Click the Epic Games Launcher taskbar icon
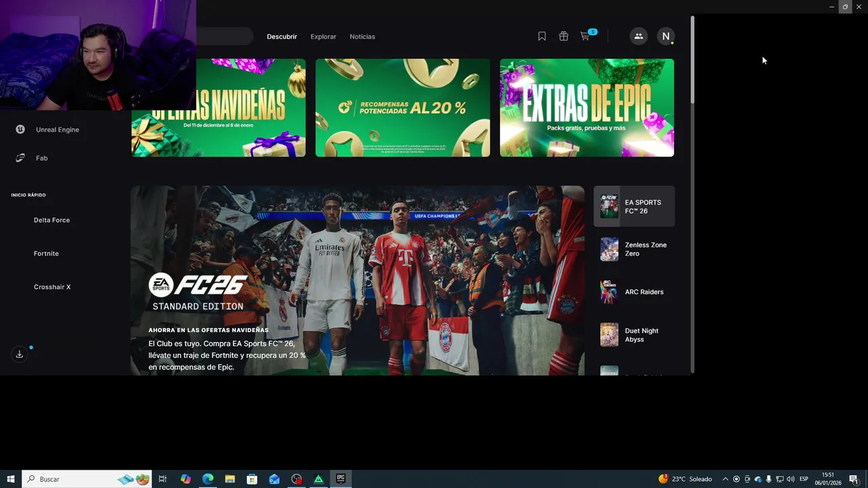Image resolution: width=868 pixels, height=488 pixels. (340, 479)
